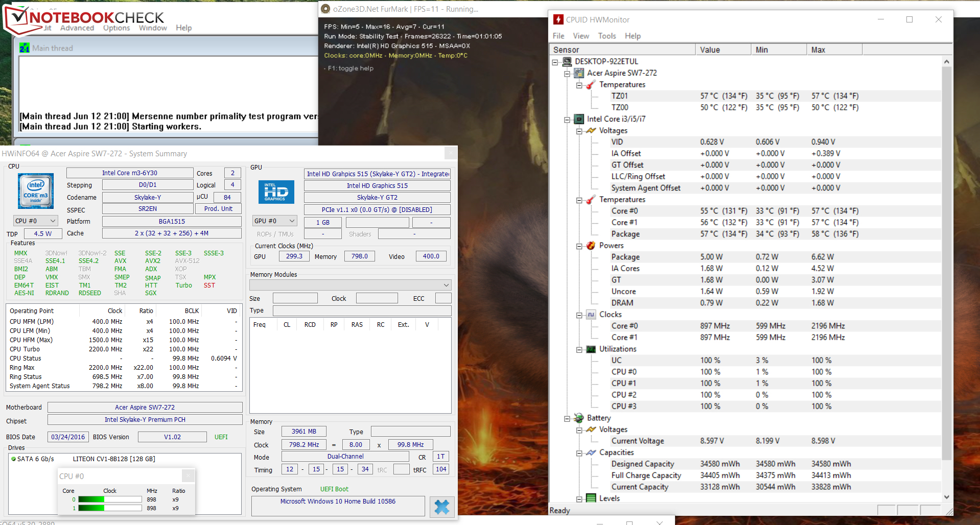The height and width of the screenshot is (525, 980).
Task: Click the Clocks sensor icon in HWMonitor
Action: pyautogui.click(x=591, y=314)
